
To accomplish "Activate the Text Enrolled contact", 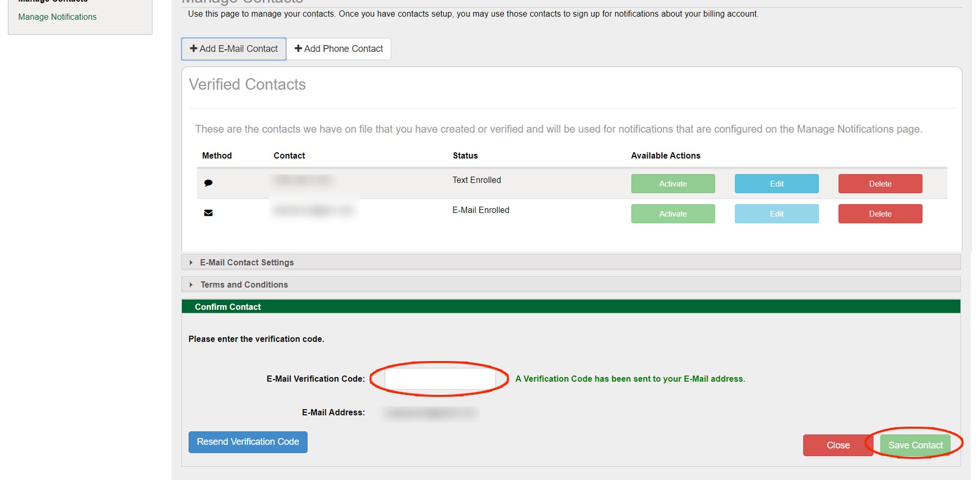I will (673, 184).
